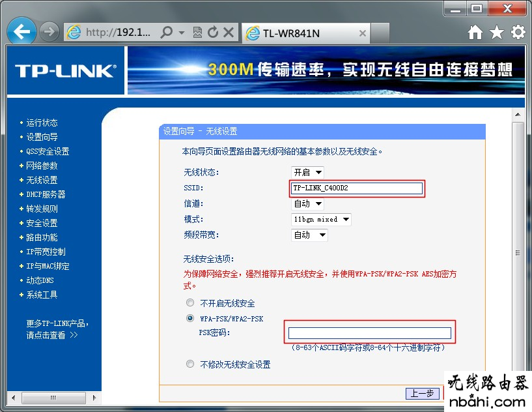Open 设置向导 in the sidebar

42,137
